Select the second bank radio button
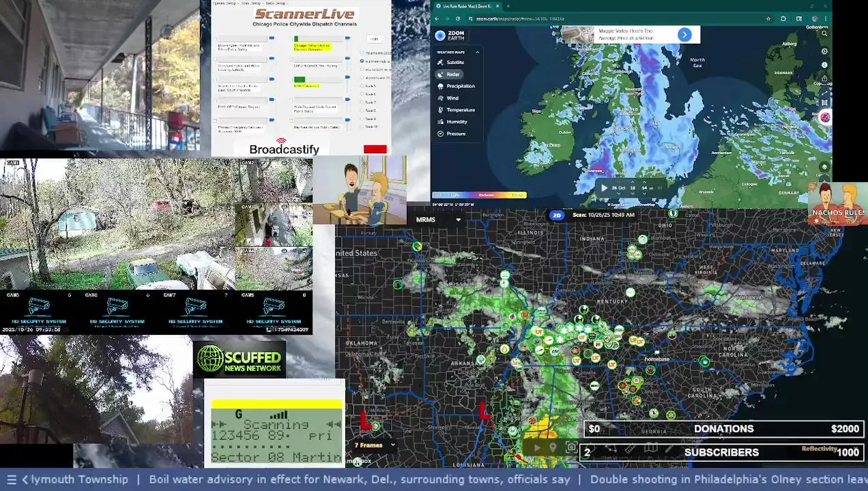 coord(362,61)
